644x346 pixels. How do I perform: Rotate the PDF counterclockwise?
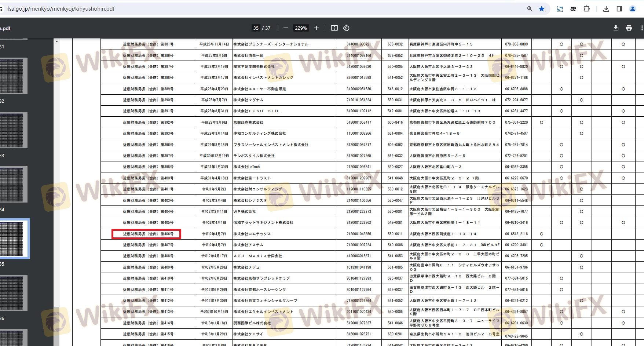[x=346, y=28]
